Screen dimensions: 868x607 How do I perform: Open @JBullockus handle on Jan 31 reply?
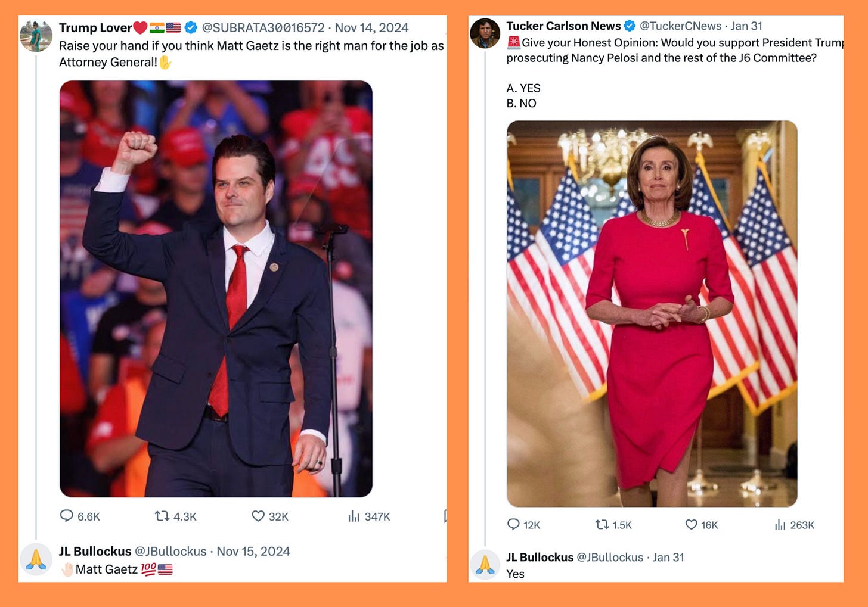point(610,557)
